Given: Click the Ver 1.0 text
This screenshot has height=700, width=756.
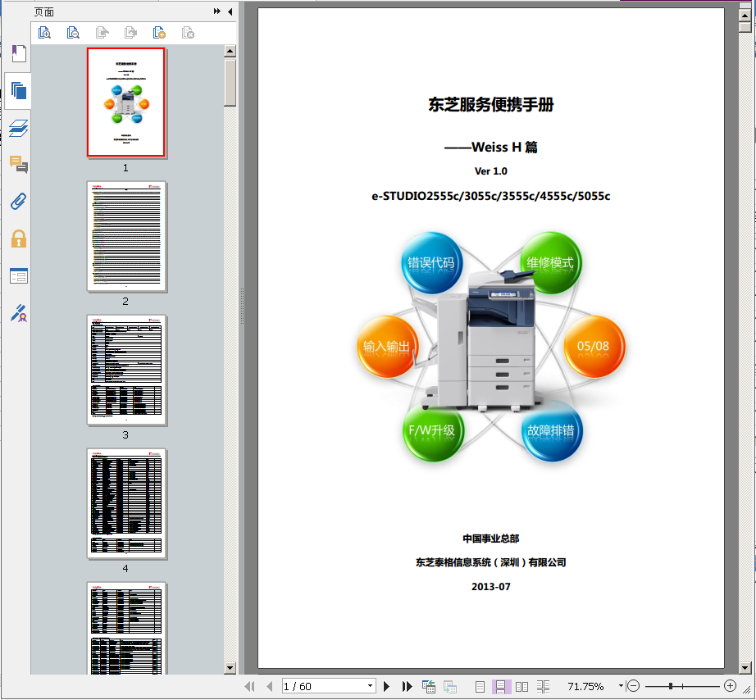Looking at the screenshot, I should pyautogui.click(x=491, y=171).
